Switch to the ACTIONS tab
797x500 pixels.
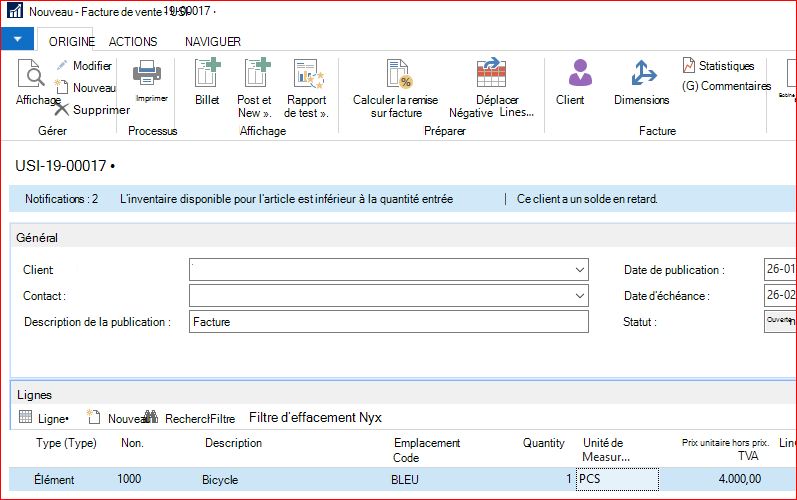[133, 42]
